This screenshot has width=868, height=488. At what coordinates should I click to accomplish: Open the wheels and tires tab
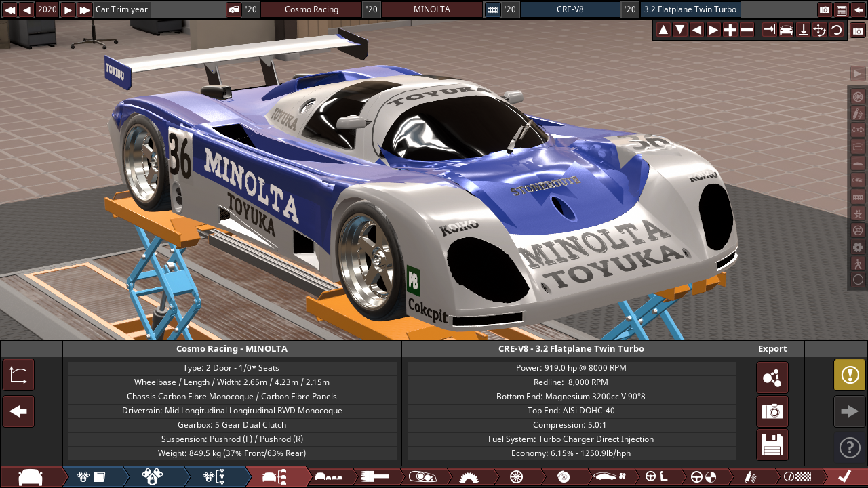516,476
